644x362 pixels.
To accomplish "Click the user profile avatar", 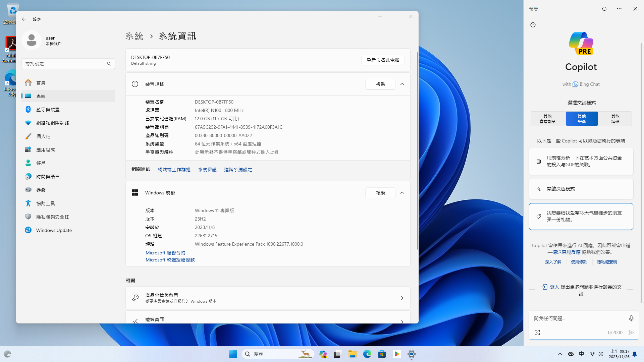I will 32,40.
